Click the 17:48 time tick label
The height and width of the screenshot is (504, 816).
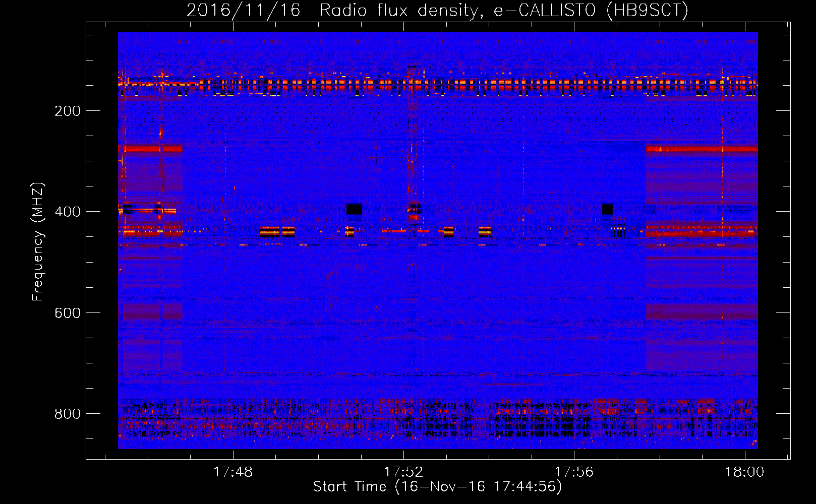pyautogui.click(x=233, y=472)
